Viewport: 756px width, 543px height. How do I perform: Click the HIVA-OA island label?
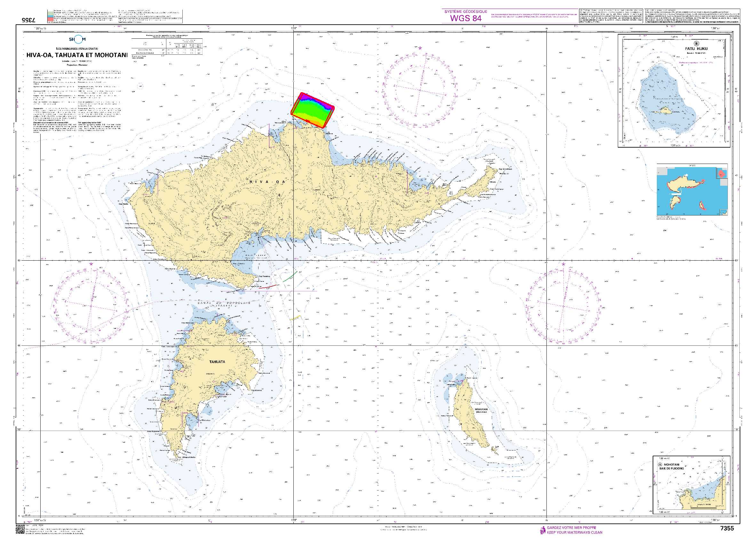[x=268, y=182]
